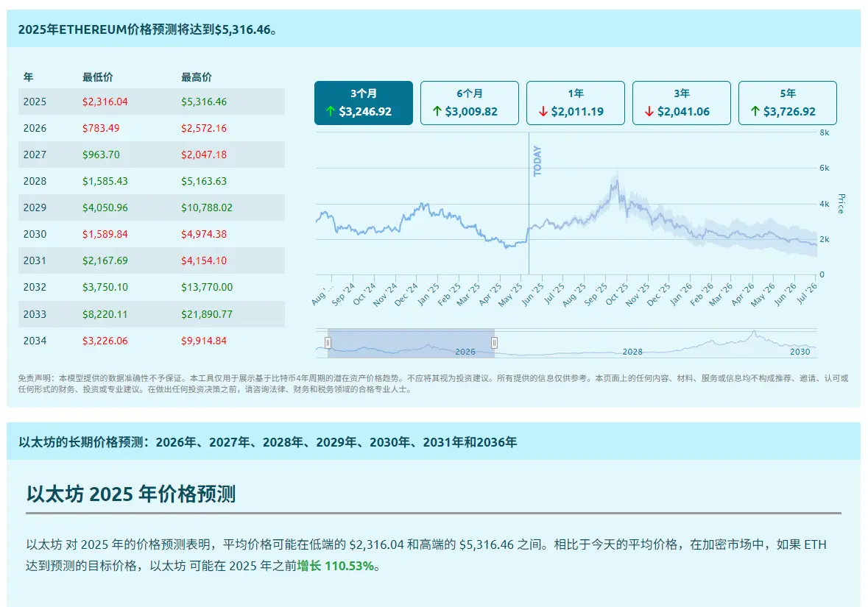Click the right handle of chart range slider
Viewport: 868px width, 607px height.
click(494, 343)
